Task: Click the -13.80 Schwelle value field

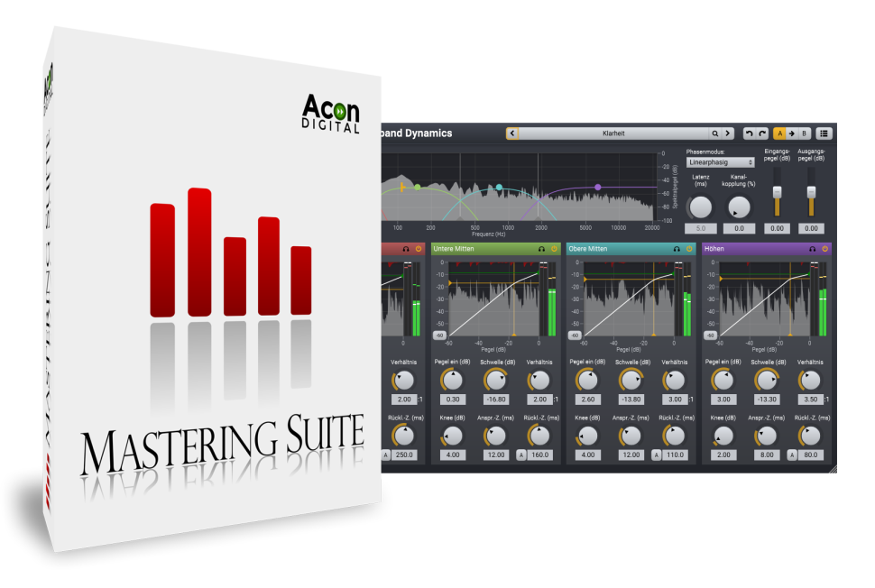Action: click(631, 400)
